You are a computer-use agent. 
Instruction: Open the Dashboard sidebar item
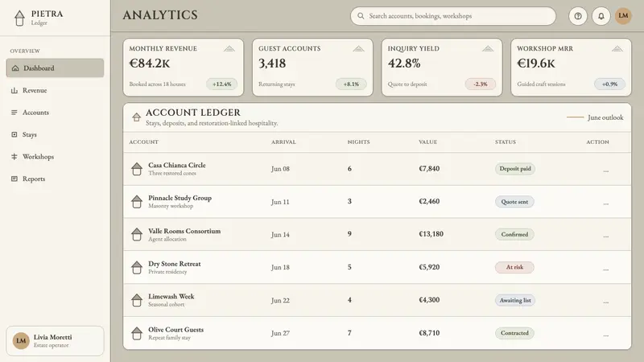click(x=55, y=68)
